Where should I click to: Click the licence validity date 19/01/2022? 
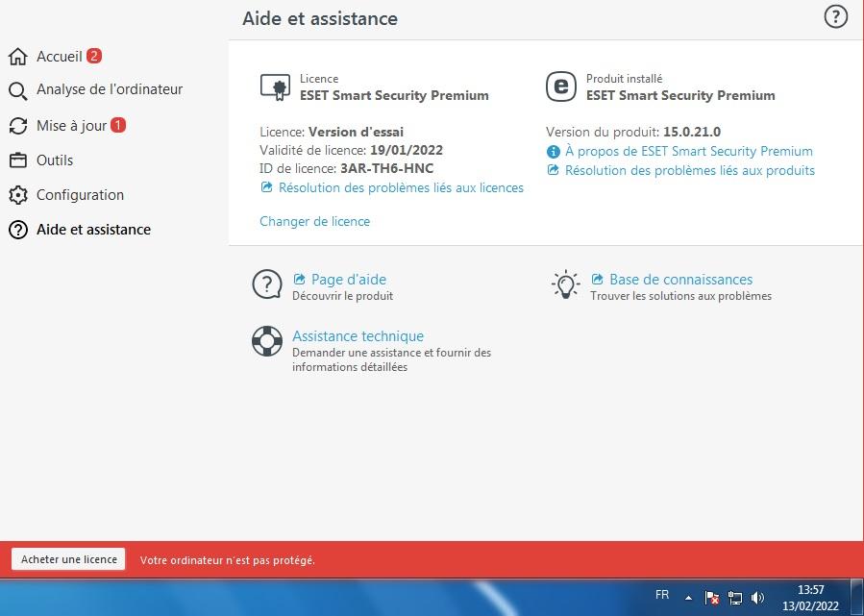(x=407, y=150)
